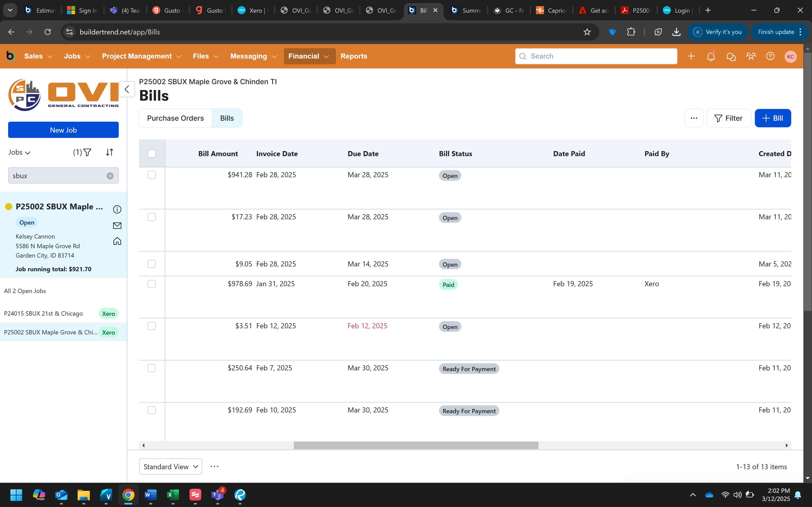Image resolution: width=812 pixels, height=507 pixels.
Task: Click the horizontal table scrollbar thumb
Action: [x=416, y=445]
